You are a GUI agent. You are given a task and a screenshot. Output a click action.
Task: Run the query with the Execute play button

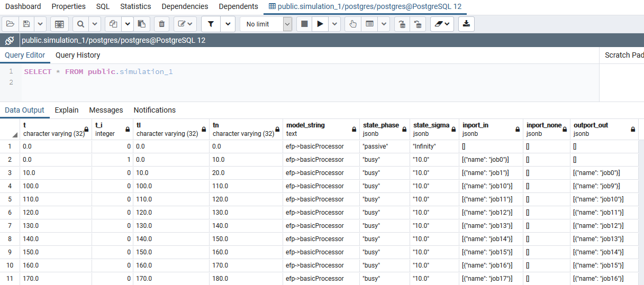[320, 24]
